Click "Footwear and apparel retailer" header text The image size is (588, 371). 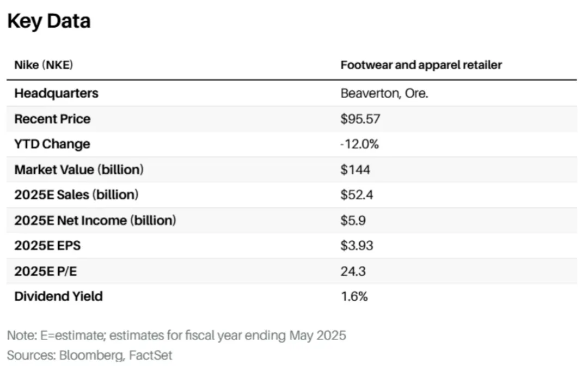[421, 65]
